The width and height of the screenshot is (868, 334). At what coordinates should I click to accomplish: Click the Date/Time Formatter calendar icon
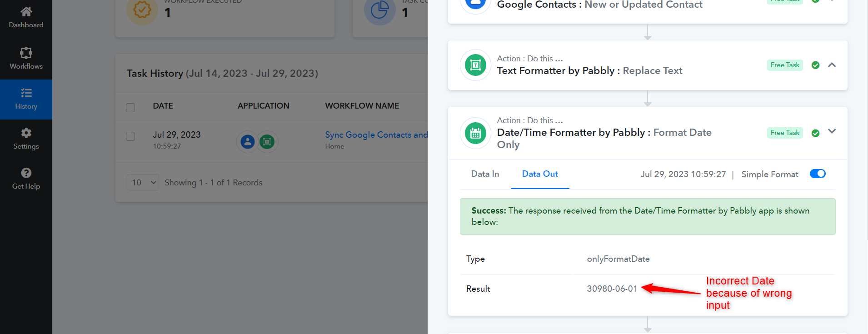(475, 133)
